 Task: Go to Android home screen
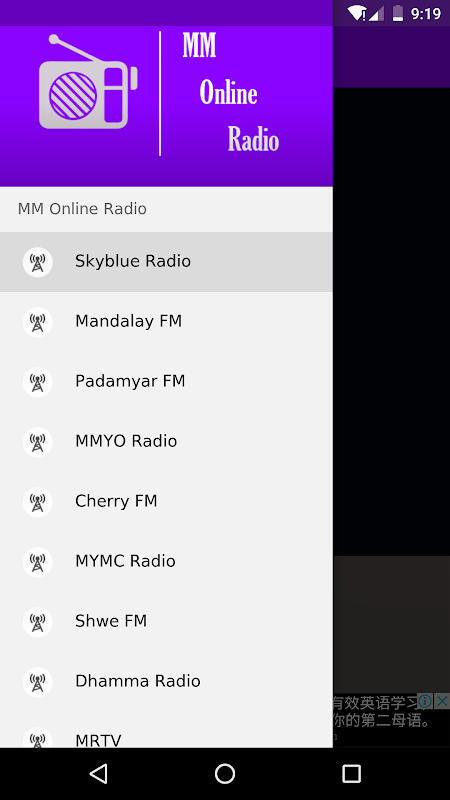pyautogui.click(x=225, y=774)
